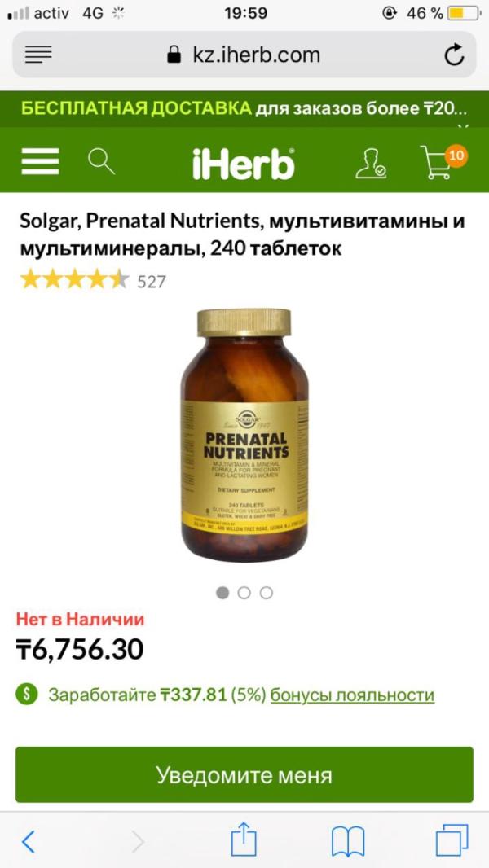Go back with Safari back arrow
Viewport: 489px width, 868px height.
coord(28,841)
